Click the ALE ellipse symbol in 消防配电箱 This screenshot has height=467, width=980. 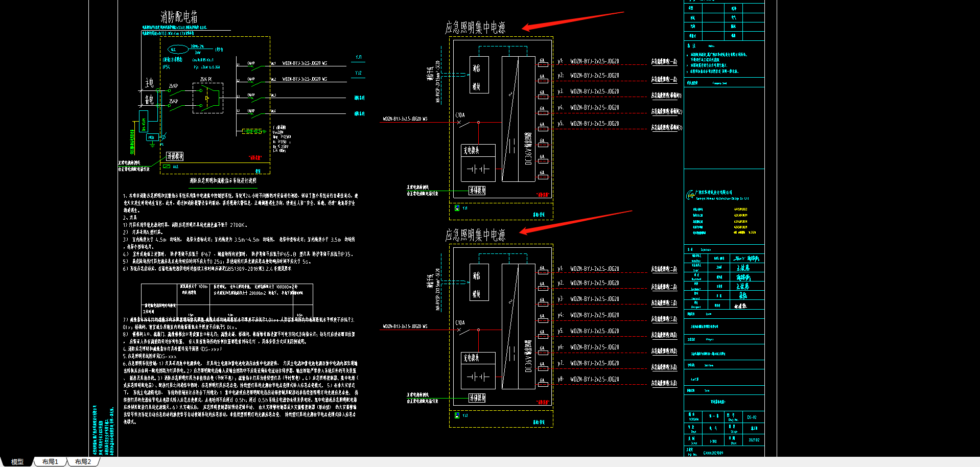tap(178, 50)
